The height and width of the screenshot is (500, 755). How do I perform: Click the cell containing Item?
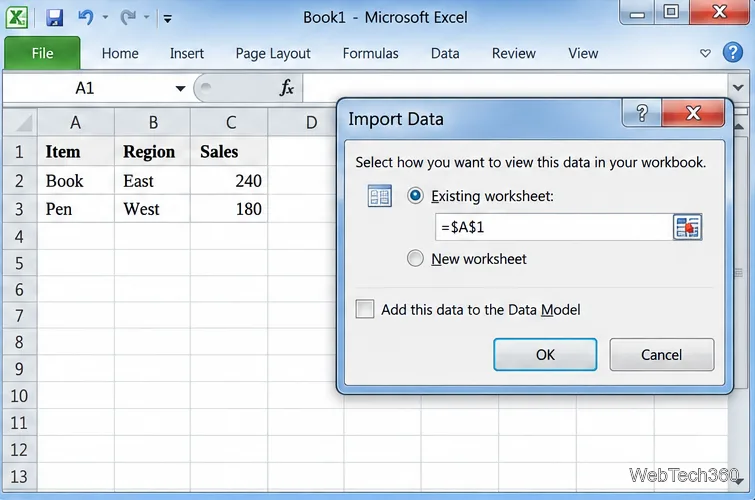point(76,152)
